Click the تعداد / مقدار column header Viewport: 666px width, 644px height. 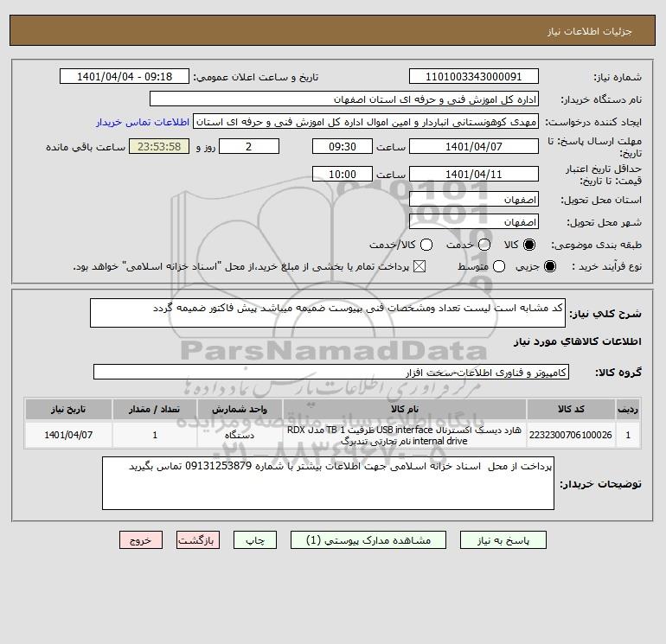click(155, 409)
